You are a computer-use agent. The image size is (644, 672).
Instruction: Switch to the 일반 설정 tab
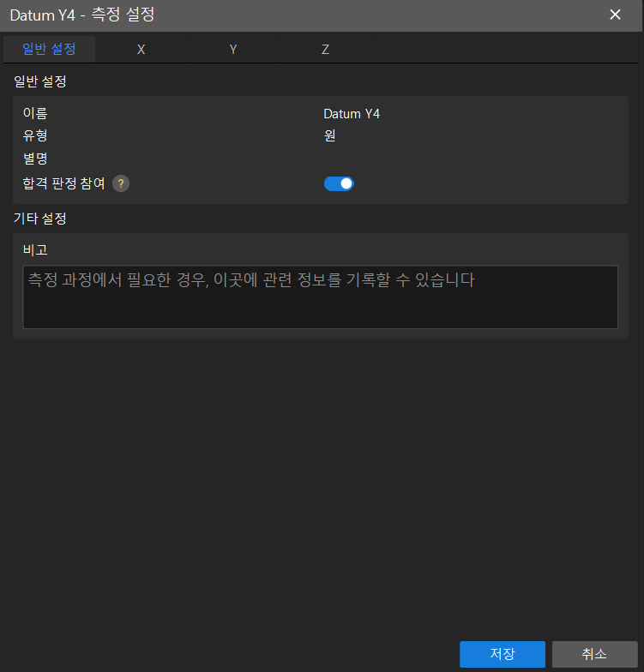tap(50, 50)
